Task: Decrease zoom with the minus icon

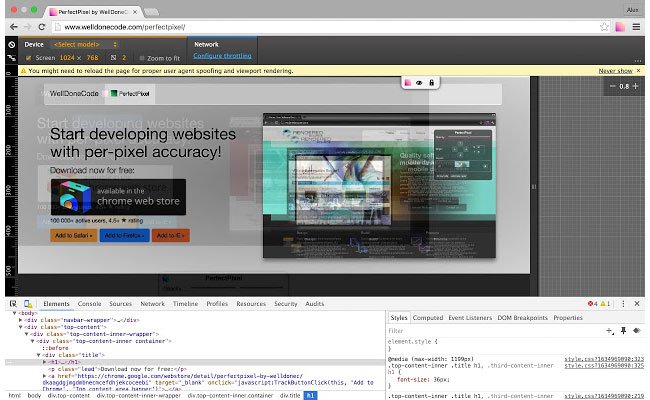Action: (x=612, y=86)
